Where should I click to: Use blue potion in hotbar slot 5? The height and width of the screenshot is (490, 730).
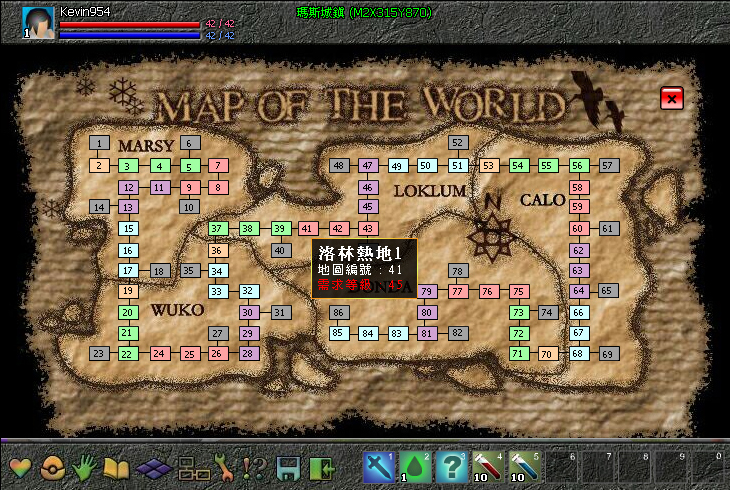point(524,467)
